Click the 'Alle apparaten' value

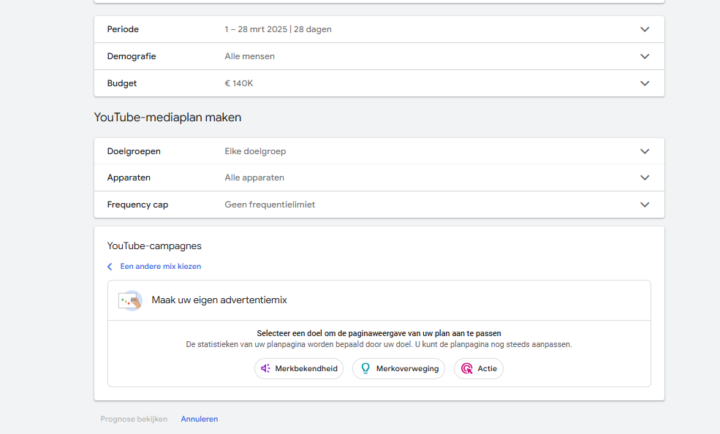254,178
